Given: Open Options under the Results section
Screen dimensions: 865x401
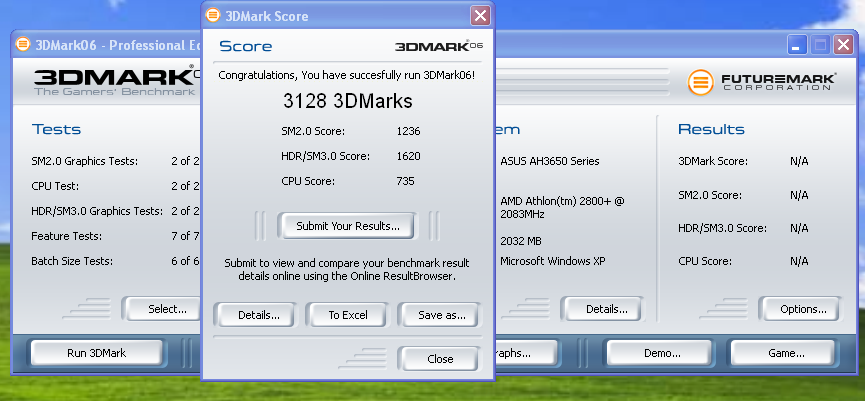Looking at the screenshot, I should (x=798, y=309).
